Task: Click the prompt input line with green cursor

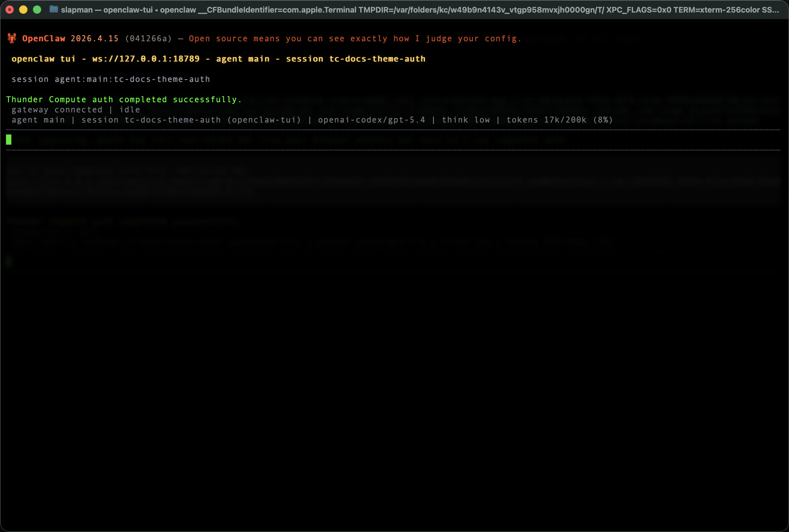Action: 393,140
